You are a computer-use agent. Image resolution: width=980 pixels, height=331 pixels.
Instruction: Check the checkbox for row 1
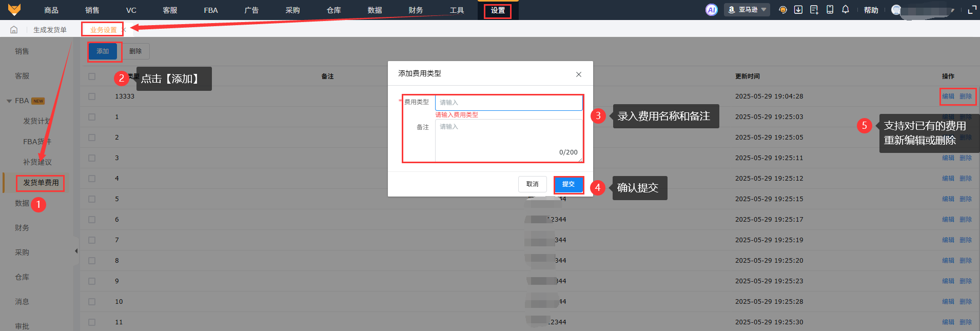tap(92, 117)
